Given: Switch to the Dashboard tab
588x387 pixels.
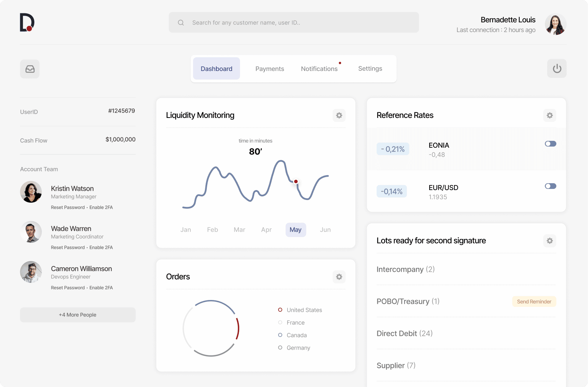Looking at the screenshot, I should tap(216, 69).
